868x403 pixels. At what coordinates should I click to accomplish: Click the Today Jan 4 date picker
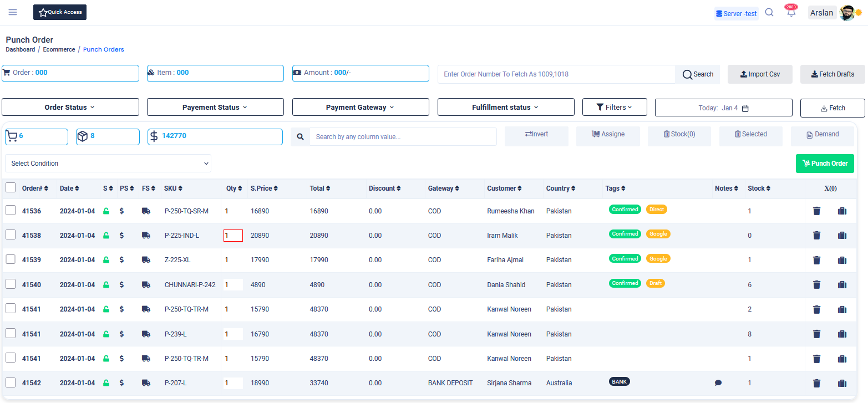tap(723, 108)
